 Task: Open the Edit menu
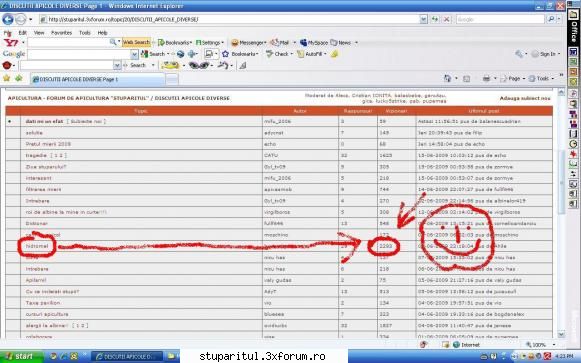click(x=23, y=33)
